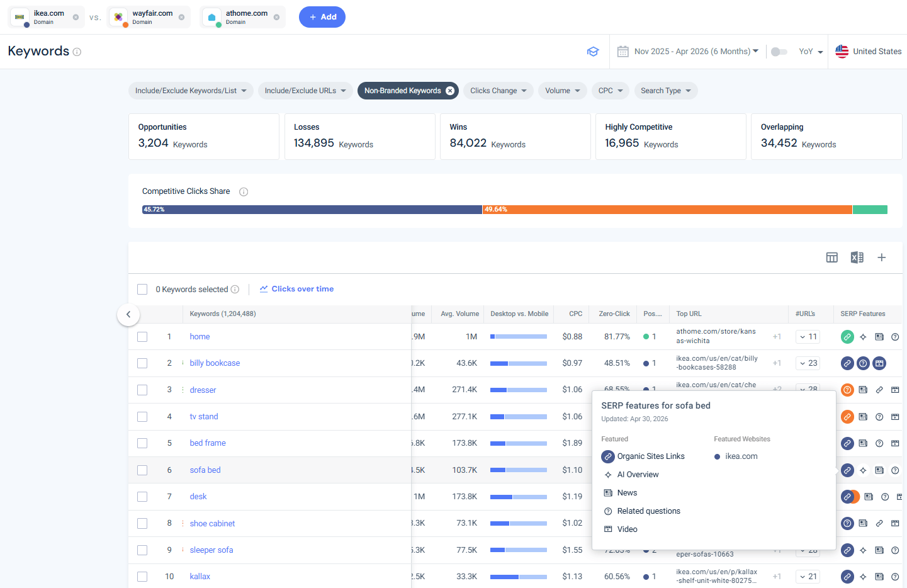Open Clicks over time chart
Image resolution: width=907 pixels, height=588 pixels.
point(296,289)
